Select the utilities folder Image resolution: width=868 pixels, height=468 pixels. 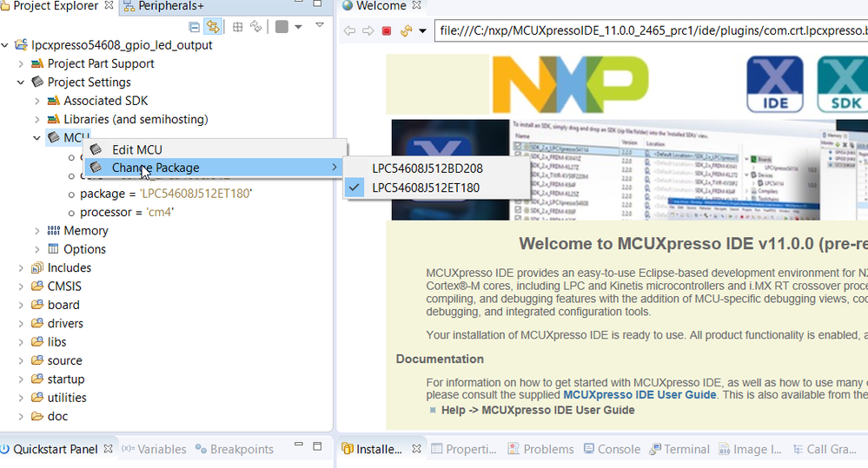point(67,397)
